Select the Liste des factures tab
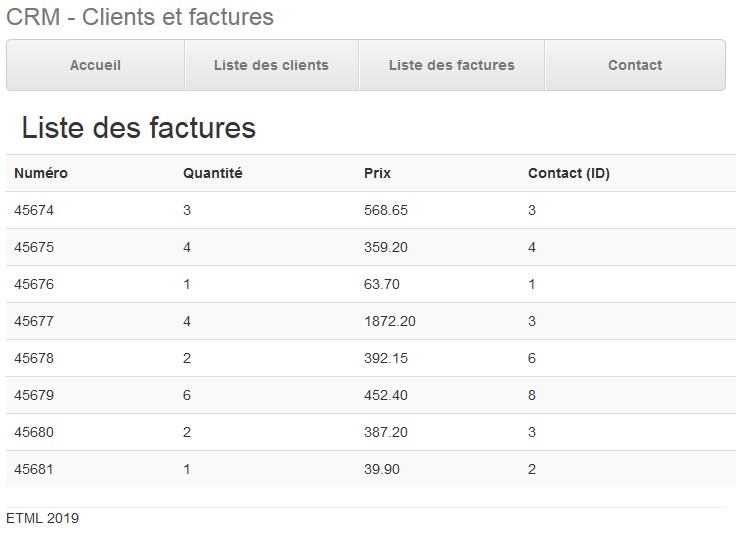 [451, 65]
